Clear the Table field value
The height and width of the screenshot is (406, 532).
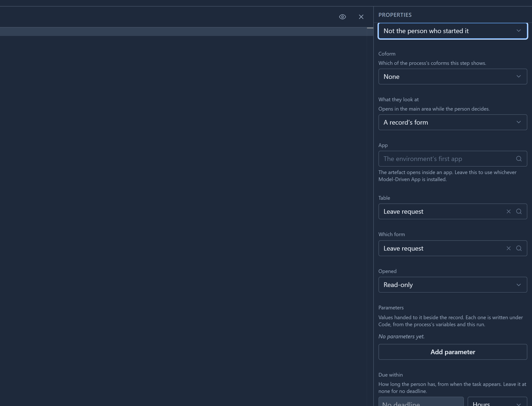pyautogui.click(x=509, y=211)
